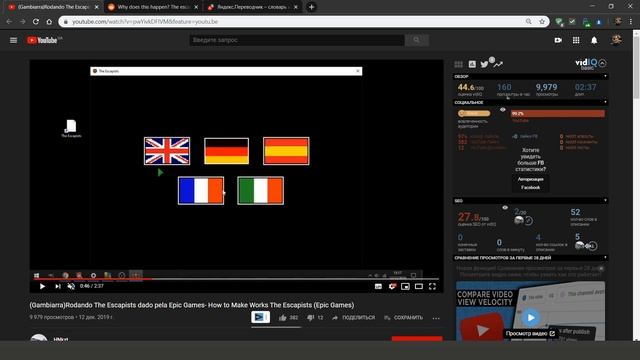
Task: Click the orange 99.2% YouTube bar
Action: point(558,113)
